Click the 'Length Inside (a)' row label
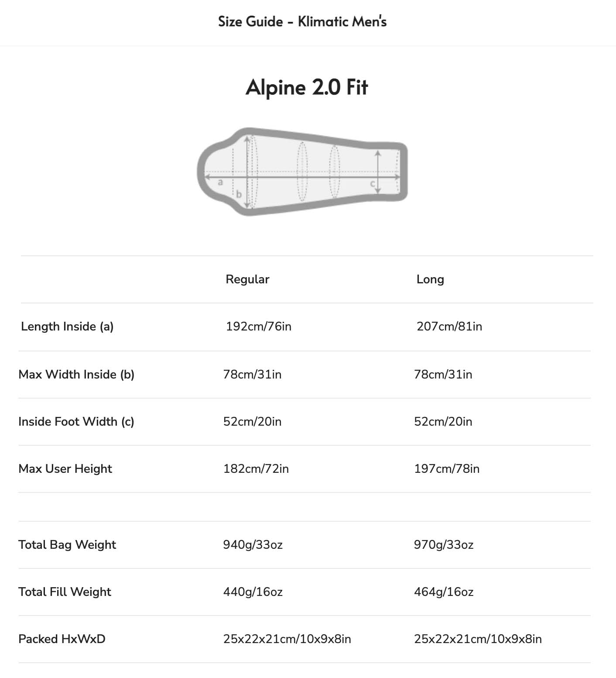This screenshot has height=678, width=616. point(67,327)
